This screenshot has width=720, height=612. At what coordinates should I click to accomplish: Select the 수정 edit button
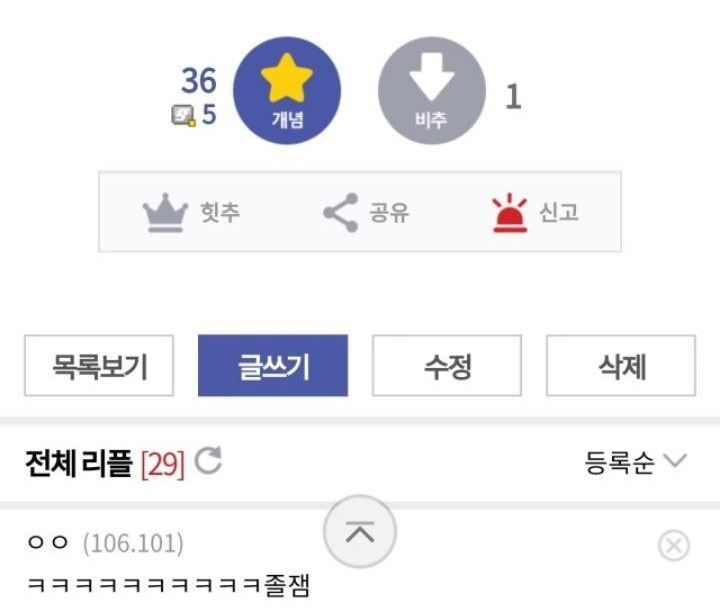click(447, 365)
